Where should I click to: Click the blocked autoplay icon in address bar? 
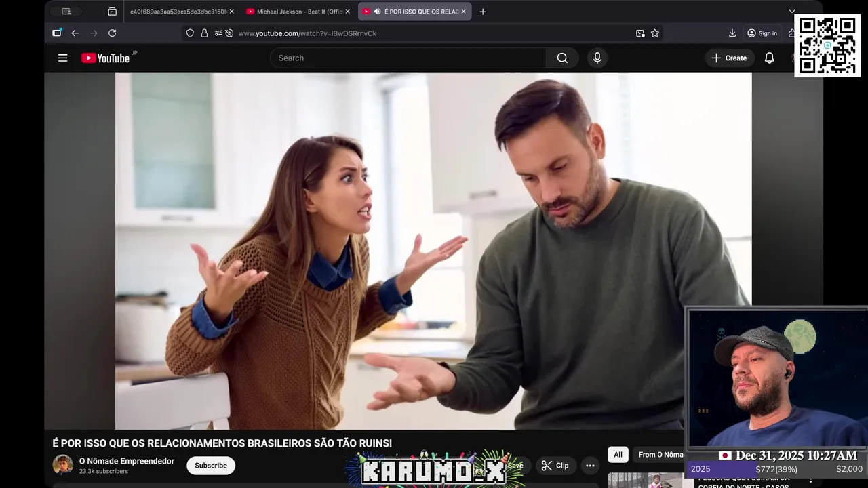click(229, 33)
